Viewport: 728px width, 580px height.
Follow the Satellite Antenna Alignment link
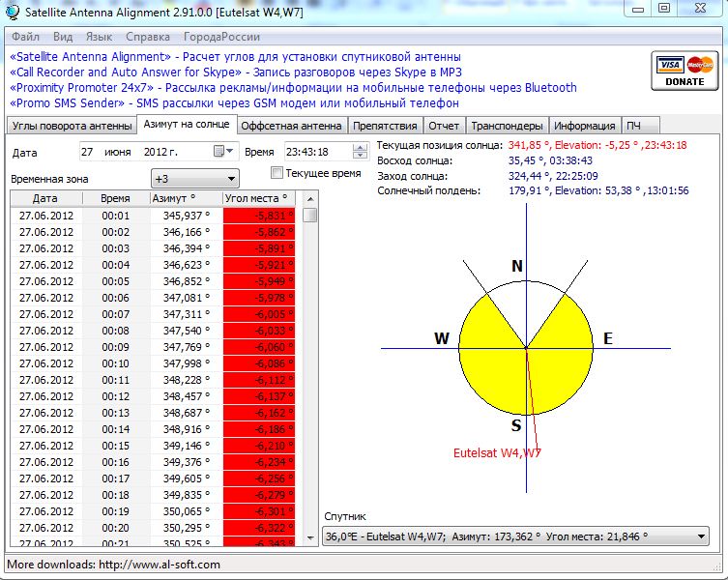point(90,57)
